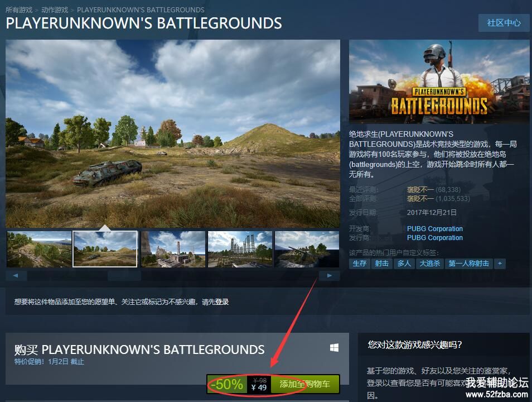The height and width of the screenshot is (402, 532).
Task: Click the -50% discount badge
Action: [x=227, y=384]
